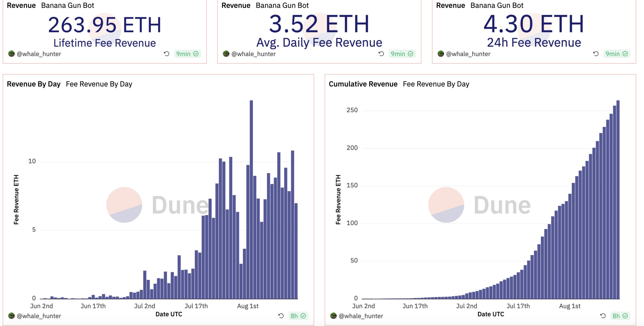Click Jun 2nd label on Revenue By Day axis

(42, 306)
